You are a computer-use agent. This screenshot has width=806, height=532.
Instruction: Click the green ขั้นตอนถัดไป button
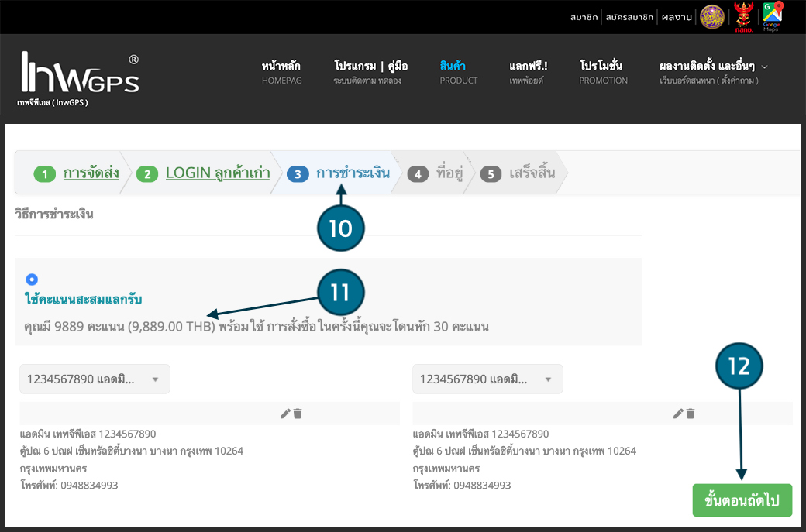(742, 500)
